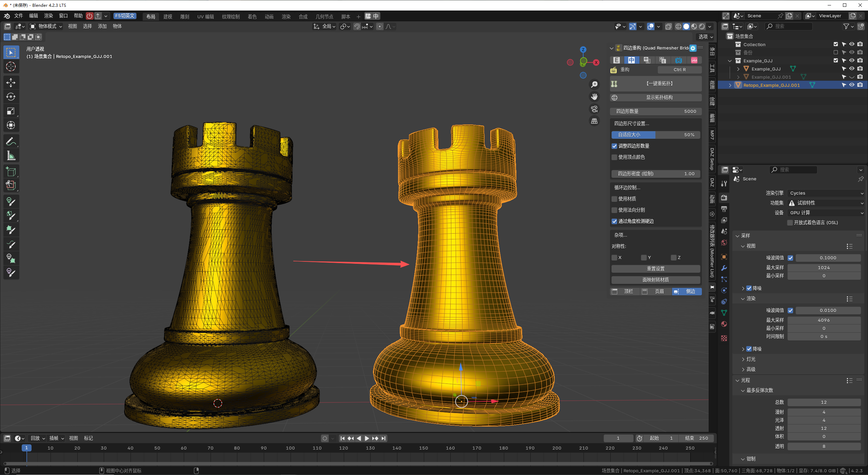Enable the 使用法向分割 checkbox
Viewport: 868px width, 475px height.
614,210
